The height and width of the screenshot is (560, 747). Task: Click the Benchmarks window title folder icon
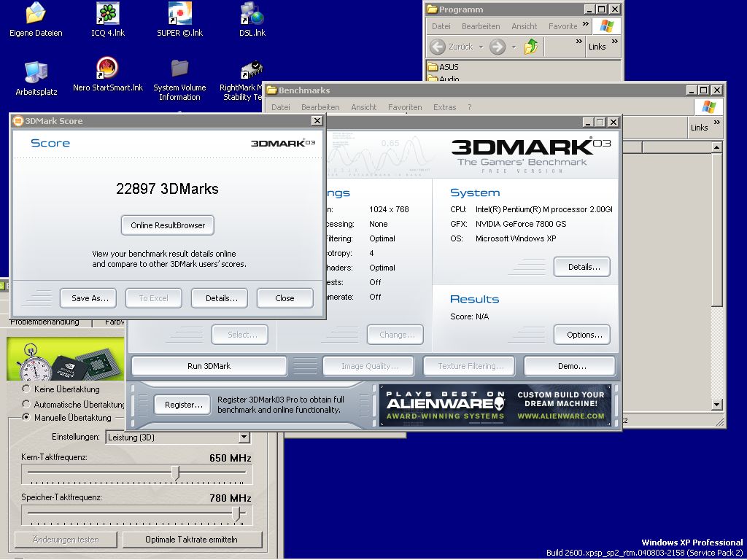pyautogui.click(x=272, y=90)
